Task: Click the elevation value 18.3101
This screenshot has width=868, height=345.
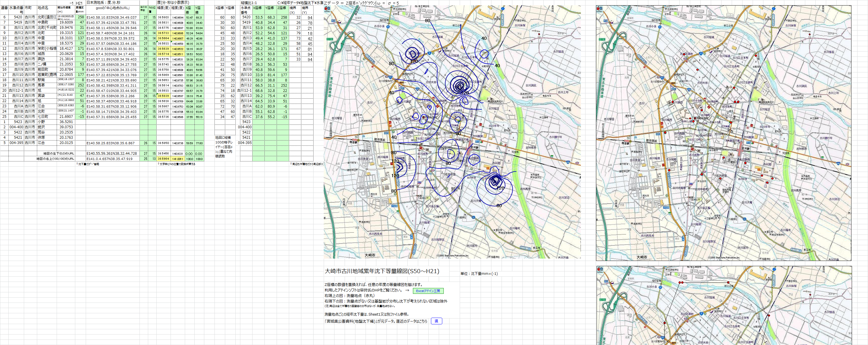Action: pyautogui.click(x=66, y=38)
